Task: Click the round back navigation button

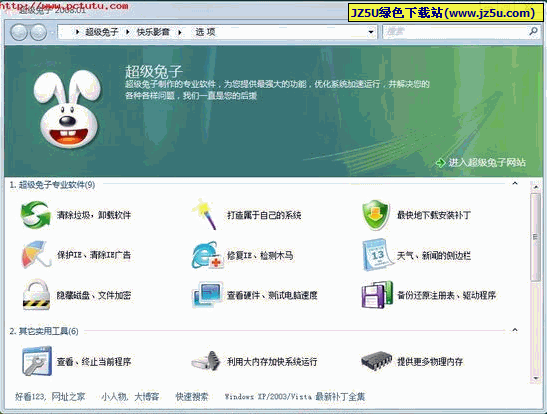Action: [18, 32]
